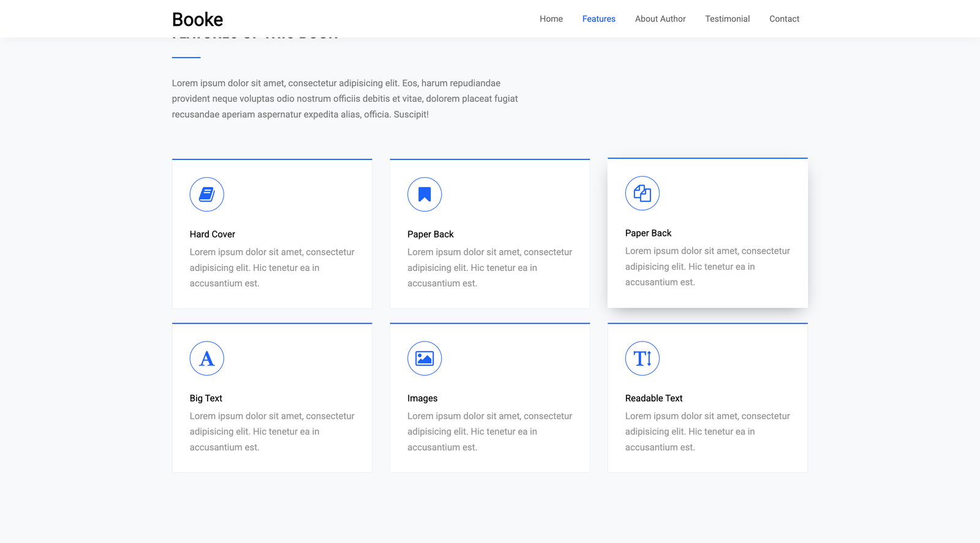
Task: Click the Images picture icon
Action: click(x=424, y=359)
